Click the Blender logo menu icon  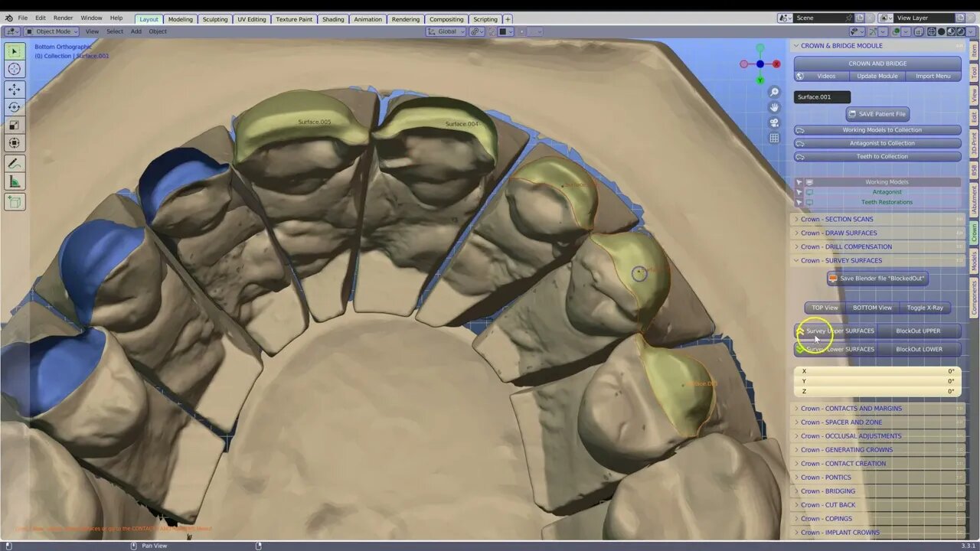tap(8, 18)
